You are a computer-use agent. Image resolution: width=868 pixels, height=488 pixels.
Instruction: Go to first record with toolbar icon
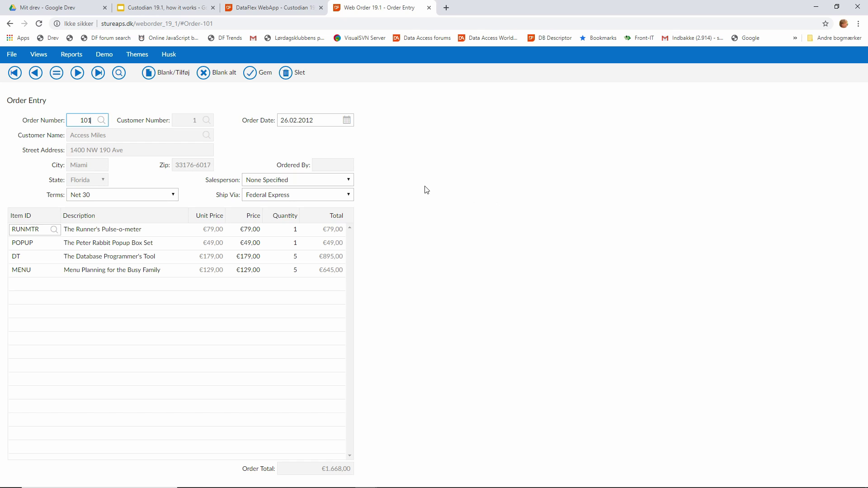(x=15, y=73)
